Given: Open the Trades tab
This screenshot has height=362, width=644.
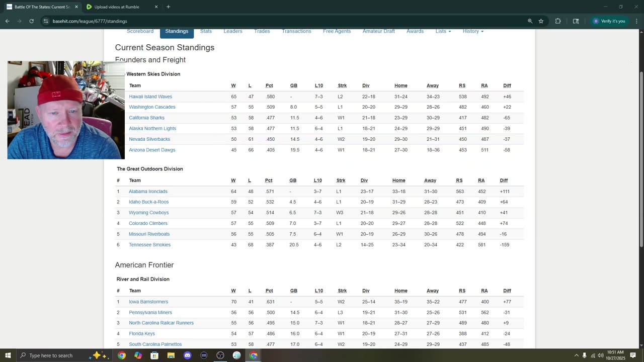Looking at the screenshot, I should (262, 31).
